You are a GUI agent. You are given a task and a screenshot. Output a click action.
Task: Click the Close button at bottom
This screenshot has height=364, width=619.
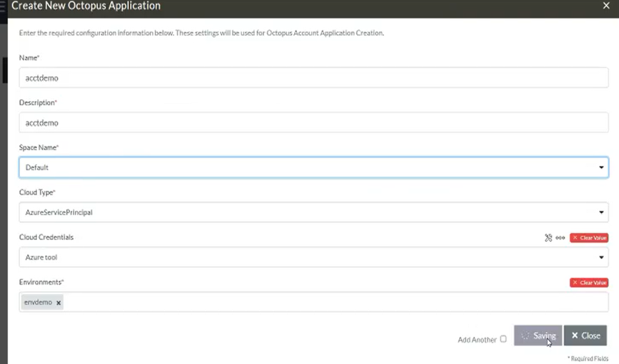(585, 335)
